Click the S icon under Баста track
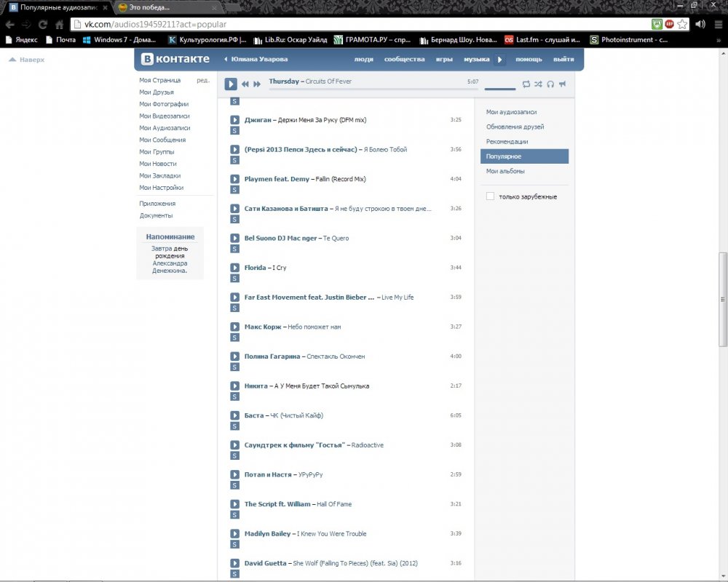Screen dimensions: 728x582 pyautogui.click(x=235, y=426)
